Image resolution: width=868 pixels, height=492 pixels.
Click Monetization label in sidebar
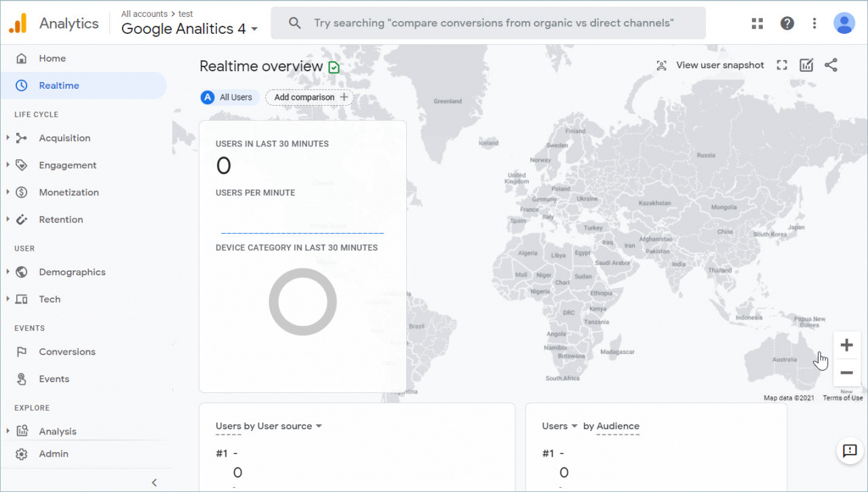pos(68,192)
